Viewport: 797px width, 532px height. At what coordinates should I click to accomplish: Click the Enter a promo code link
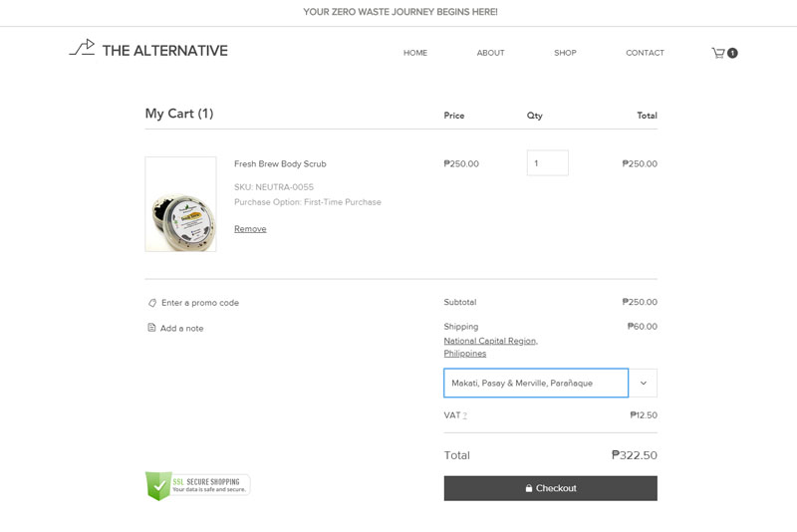tap(200, 303)
